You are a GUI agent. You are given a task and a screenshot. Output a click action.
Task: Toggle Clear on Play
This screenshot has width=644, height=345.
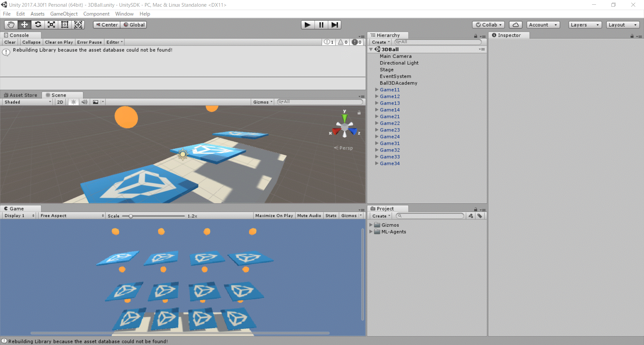[x=59, y=42]
